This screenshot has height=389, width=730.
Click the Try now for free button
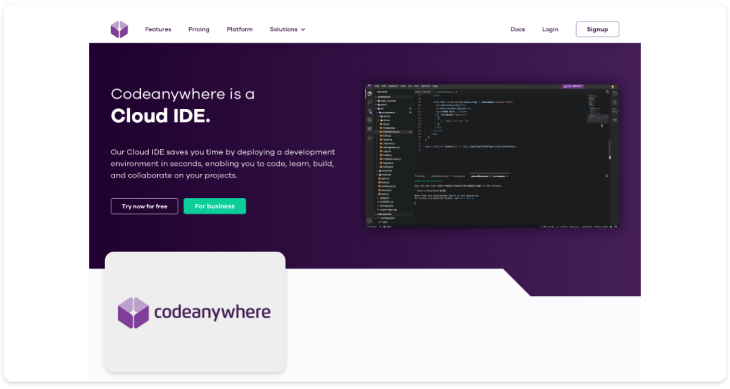click(x=144, y=206)
